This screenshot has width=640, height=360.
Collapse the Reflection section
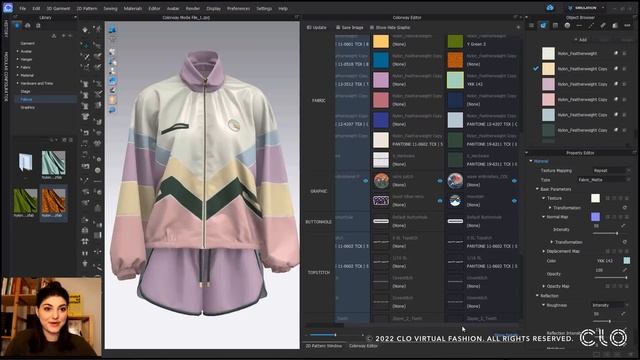click(538, 296)
